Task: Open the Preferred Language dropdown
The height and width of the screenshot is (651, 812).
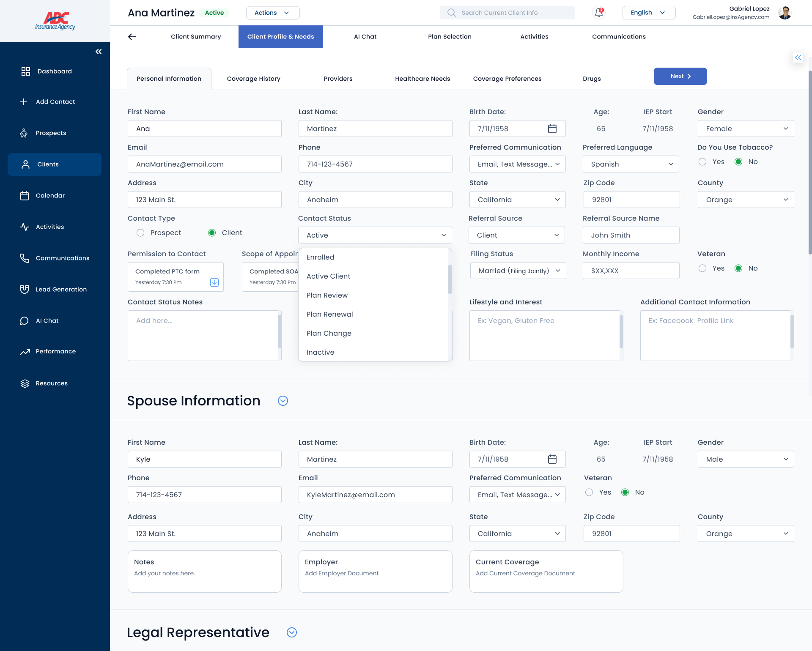Action: pos(631,164)
